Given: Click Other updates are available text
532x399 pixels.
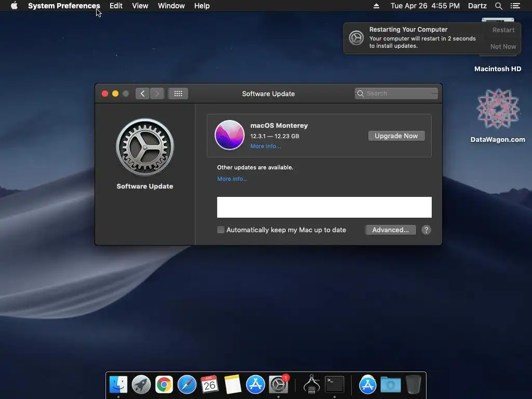Looking at the screenshot, I should click(255, 167).
